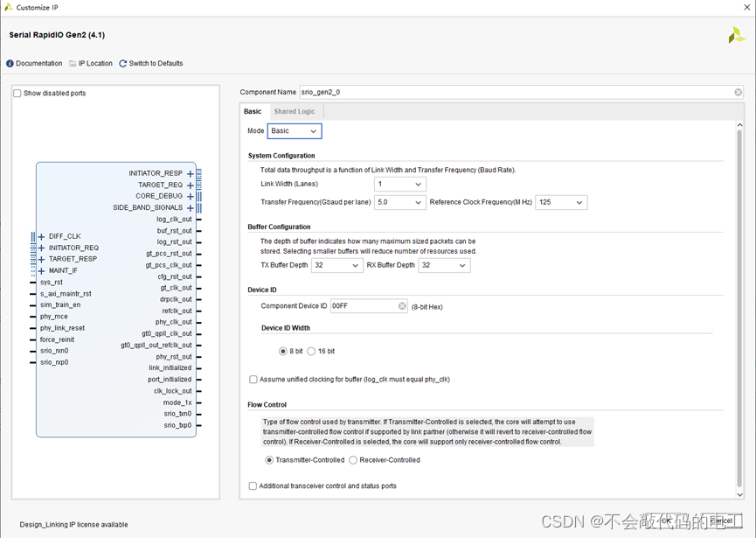Viewport: 756px width, 538px height.
Task: Select Receiver-Controlled flow control
Action: tap(353, 460)
